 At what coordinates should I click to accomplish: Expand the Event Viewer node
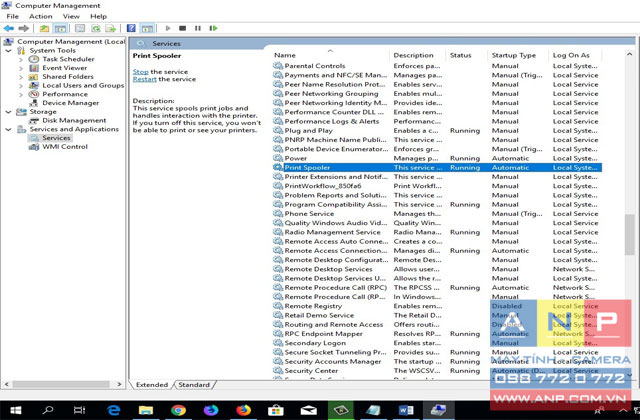coord(21,68)
